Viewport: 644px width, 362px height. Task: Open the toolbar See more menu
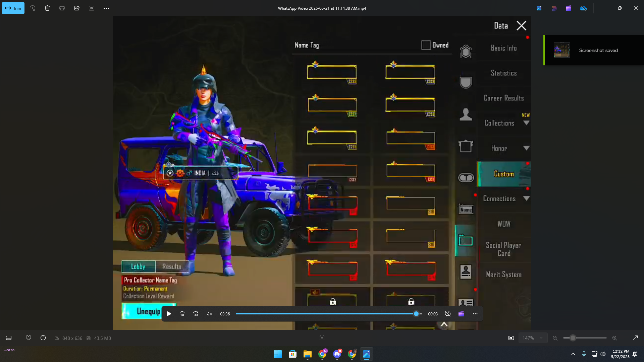click(106, 8)
